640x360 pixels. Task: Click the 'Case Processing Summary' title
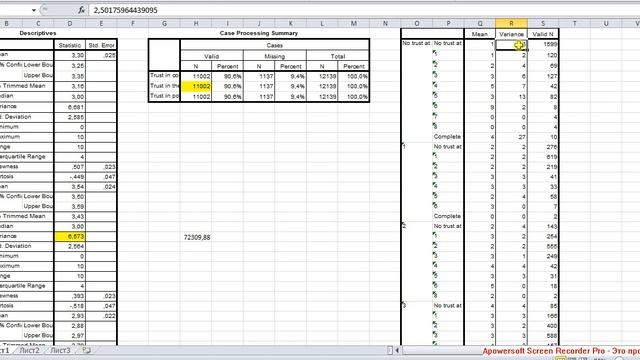point(259,33)
